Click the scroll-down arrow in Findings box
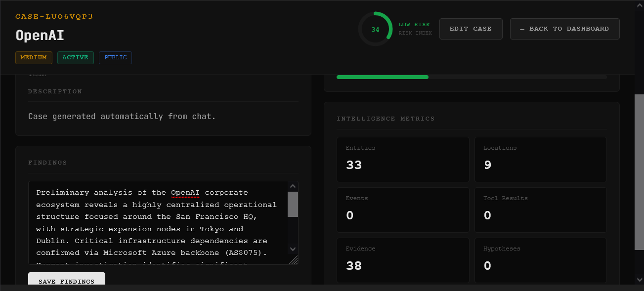The width and height of the screenshot is (644, 291). pyautogui.click(x=292, y=249)
